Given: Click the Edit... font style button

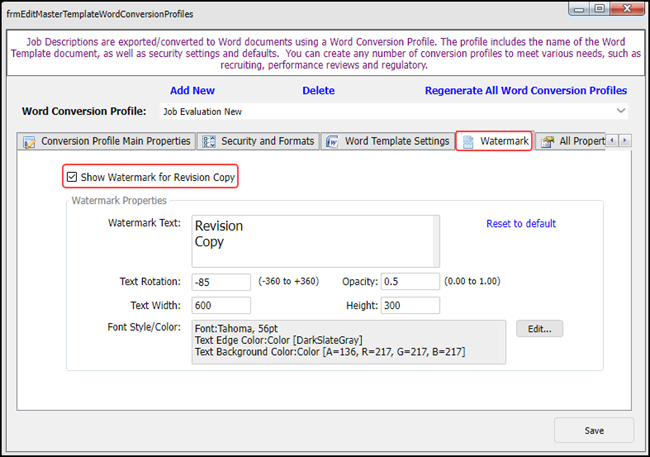Looking at the screenshot, I should tap(539, 329).
